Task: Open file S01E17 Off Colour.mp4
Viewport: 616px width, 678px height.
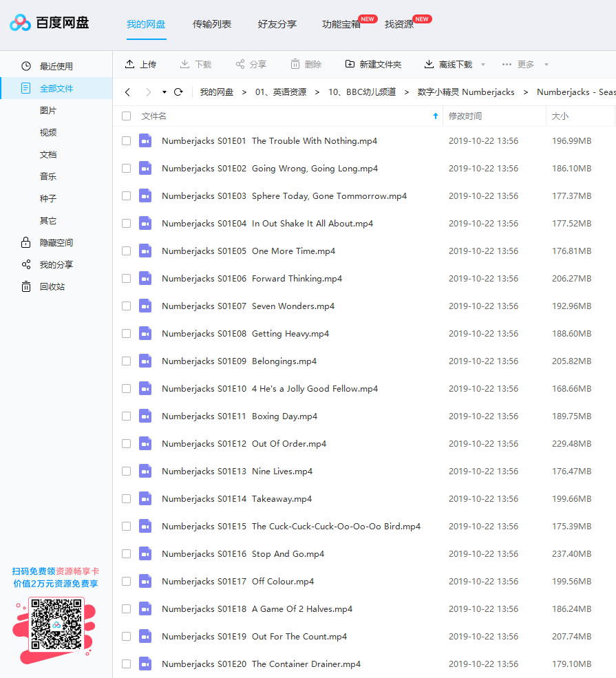Action: [237, 581]
